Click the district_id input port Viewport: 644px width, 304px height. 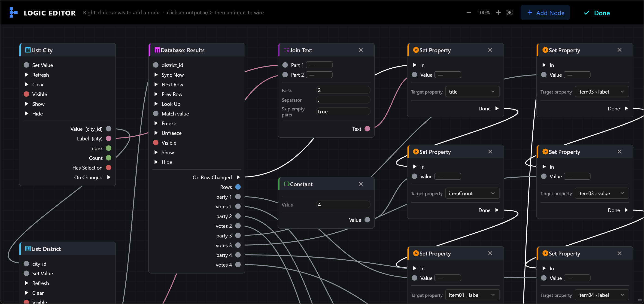(x=156, y=65)
